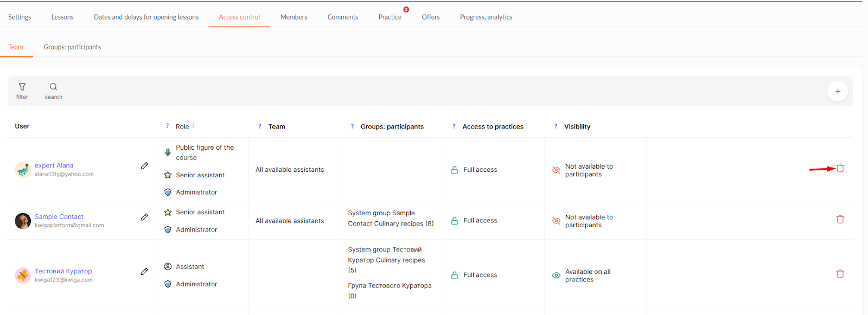Delete expert Alana with the trash icon
This screenshot has width=868, height=315.
[840, 168]
